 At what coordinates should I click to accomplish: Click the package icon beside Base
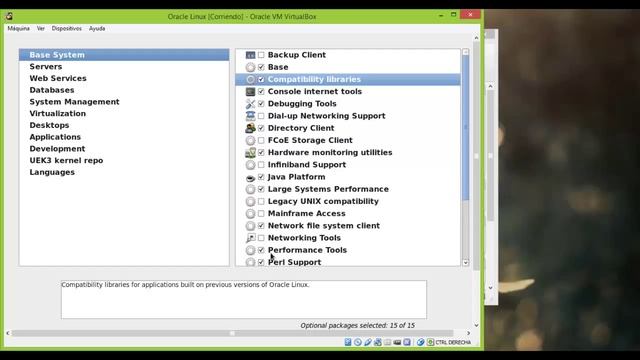[250, 67]
